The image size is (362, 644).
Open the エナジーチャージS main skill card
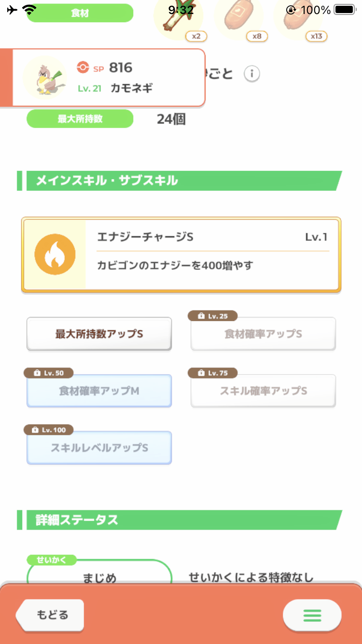coord(181,254)
